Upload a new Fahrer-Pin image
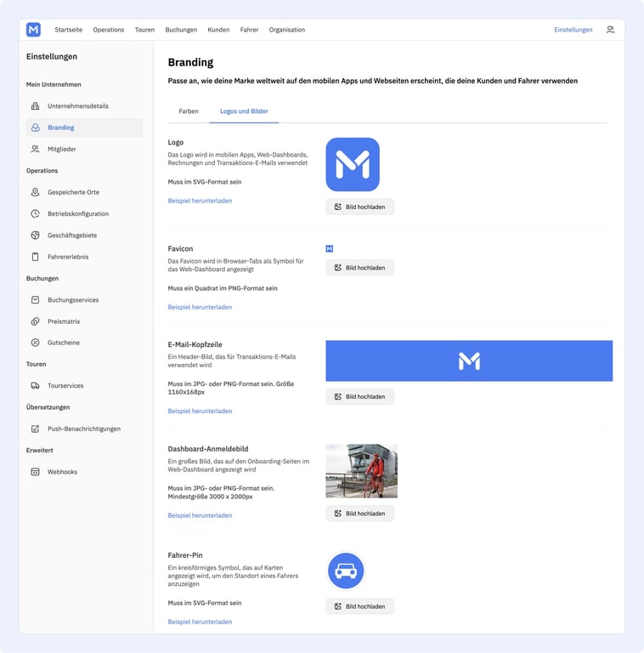The height and width of the screenshot is (653, 644). click(360, 606)
